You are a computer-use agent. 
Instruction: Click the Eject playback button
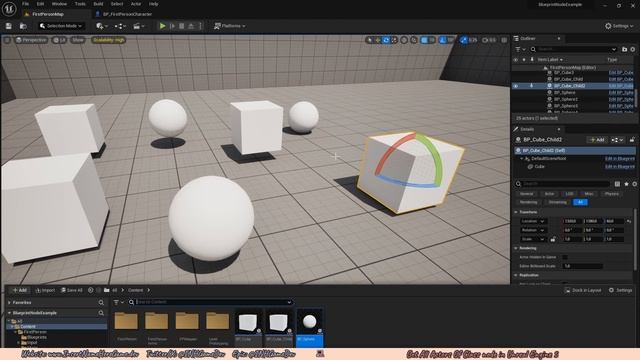pyautogui.click(x=191, y=26)
